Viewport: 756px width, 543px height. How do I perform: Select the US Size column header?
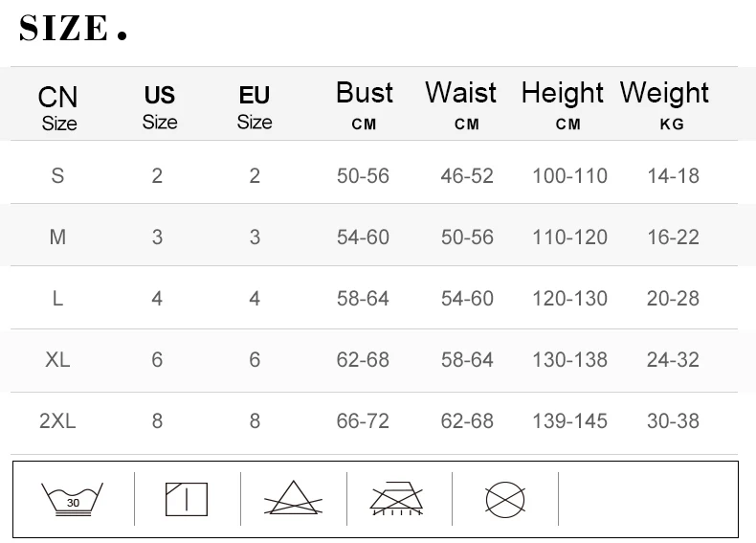(x=159, y=107)
